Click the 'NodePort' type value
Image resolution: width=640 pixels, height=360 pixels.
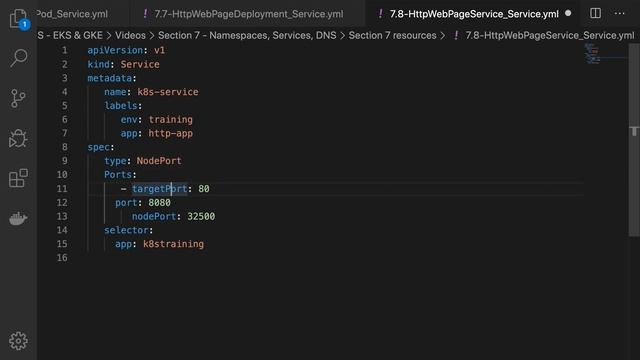pyautogui.click(x=159, y=161)
